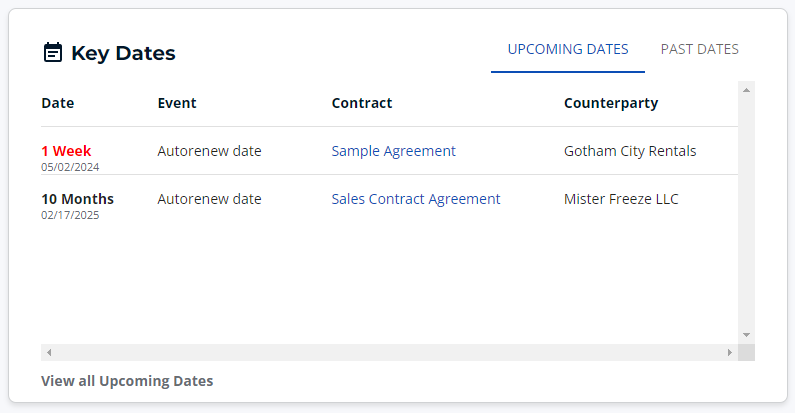This screenshot has height=413, width=795.
Task: Click View all Upcoming Dates link
Action: pyautogui.click(x=127, y=381)
